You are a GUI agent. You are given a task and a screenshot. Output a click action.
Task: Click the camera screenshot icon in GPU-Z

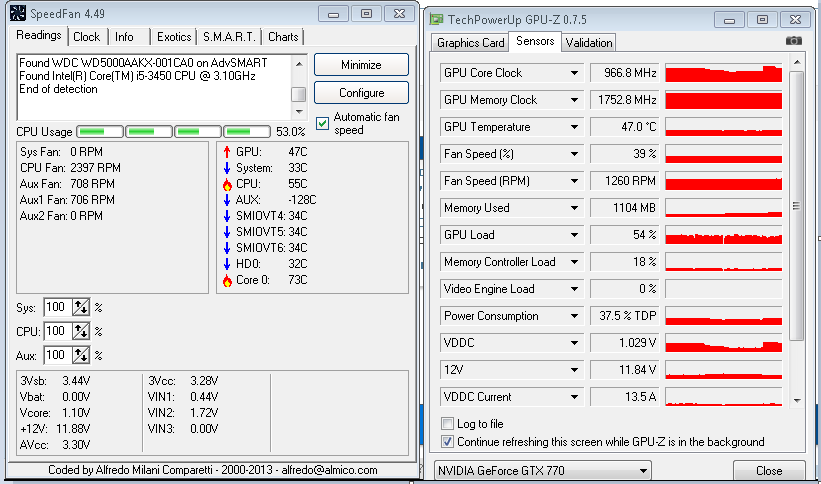[x=794, y=41]
